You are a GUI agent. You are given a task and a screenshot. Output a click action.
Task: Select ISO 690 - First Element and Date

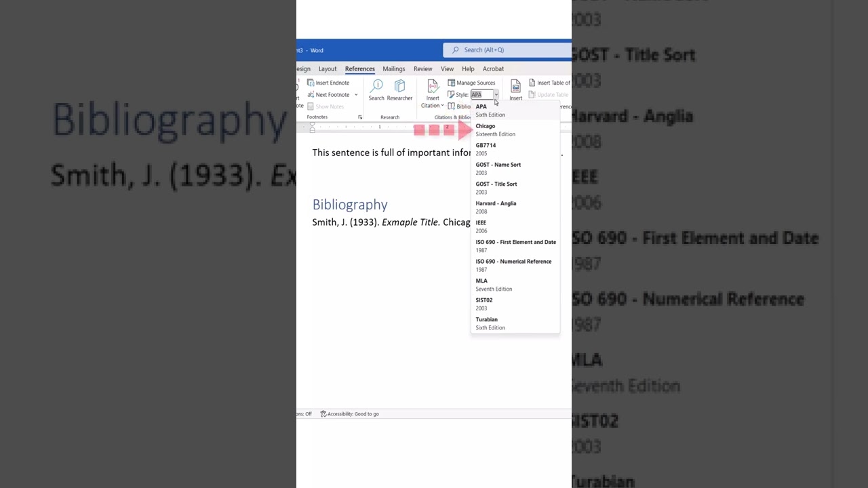[515, 246]
